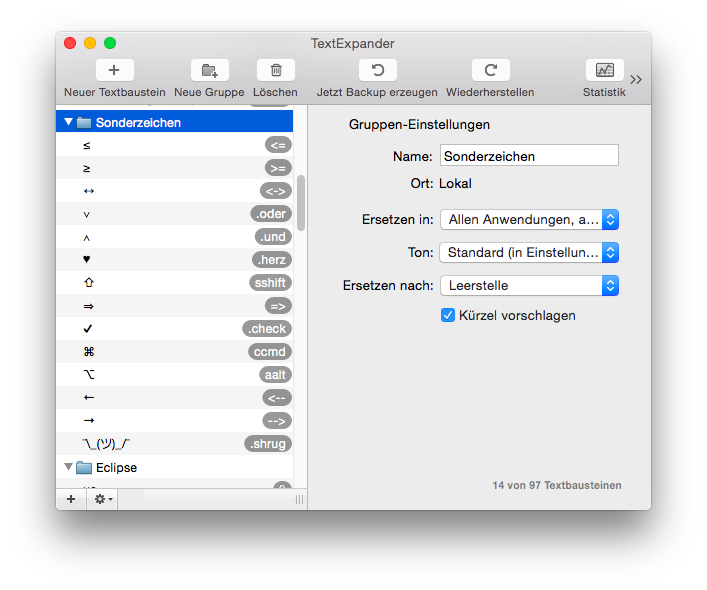The height and width of the screenshot is (590, 707).
Task: Select the ∨ snippet with .oder abbreviation
Action: tap(174, 214)
